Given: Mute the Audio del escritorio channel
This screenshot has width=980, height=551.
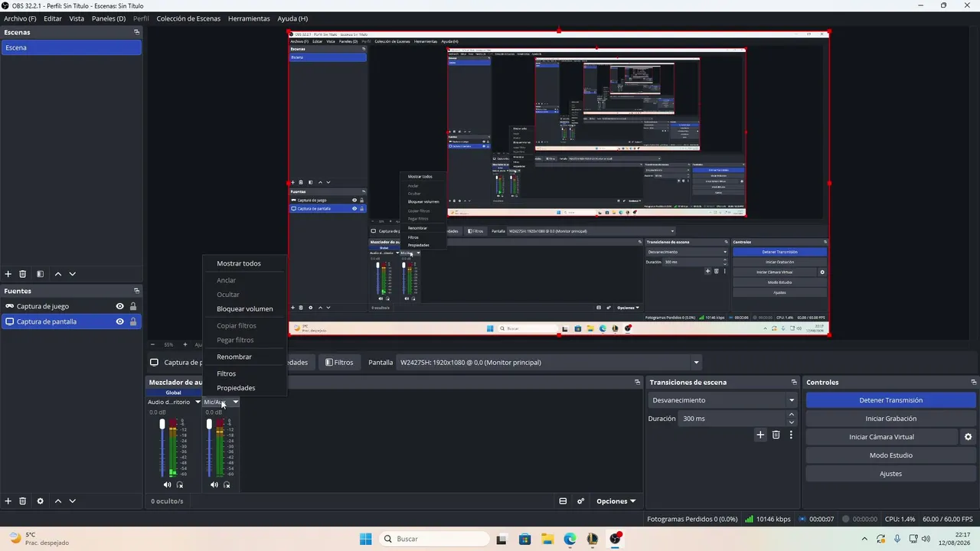Looking at the screenshot, I should click(168, 484).
